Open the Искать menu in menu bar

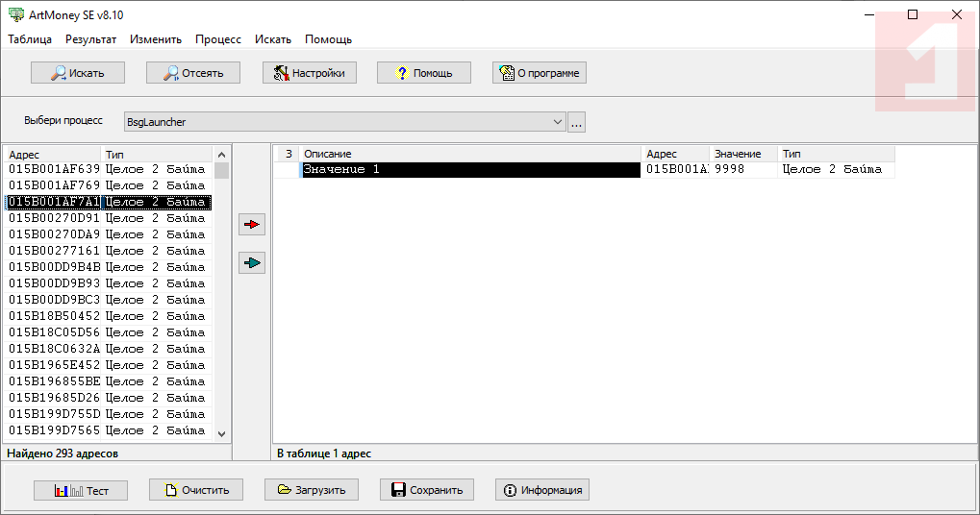pyautogui.click(x=273, y=39)
